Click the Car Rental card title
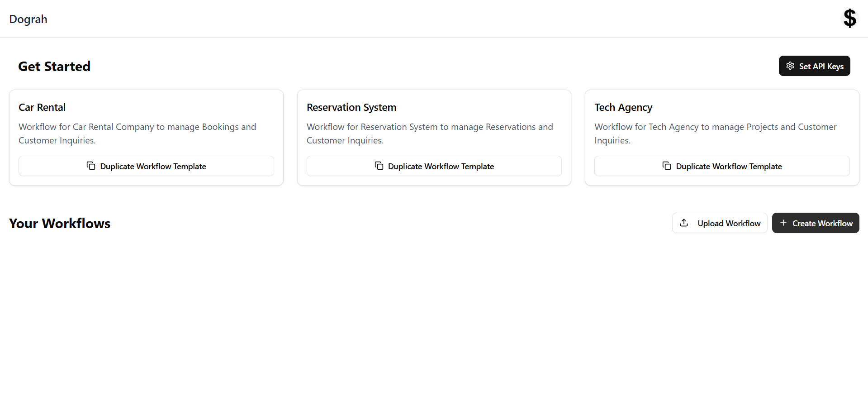This screenshot has height=410, width=868. point(42,107)
